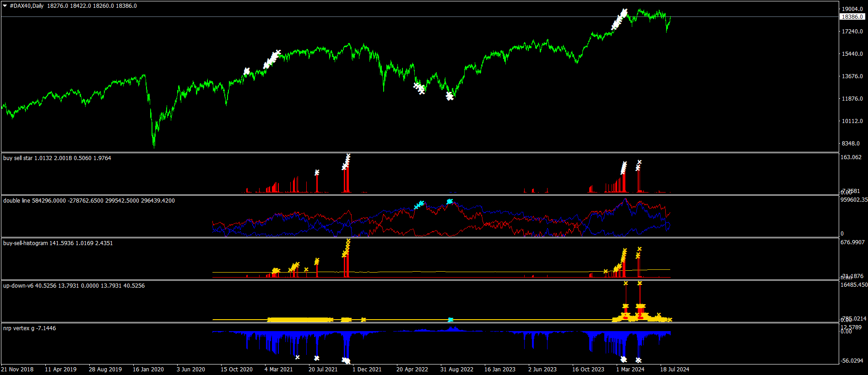Viewport: 868px width, 375px height.
Task: Select leftmost white cross in nrp vertex g panel
Action: [x=298, y=357]
